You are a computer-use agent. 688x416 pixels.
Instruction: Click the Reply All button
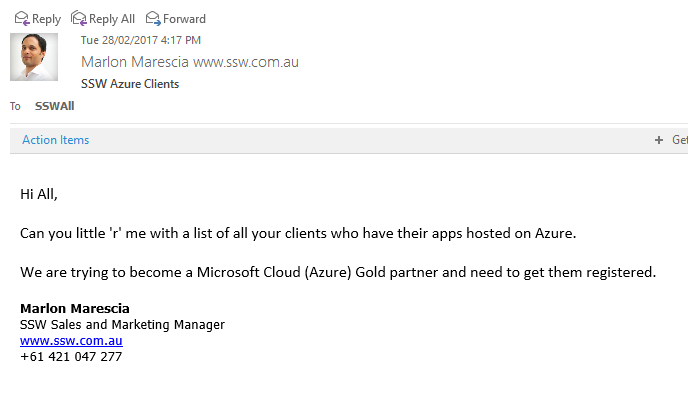pyautogui.click(x=103, y=18)
